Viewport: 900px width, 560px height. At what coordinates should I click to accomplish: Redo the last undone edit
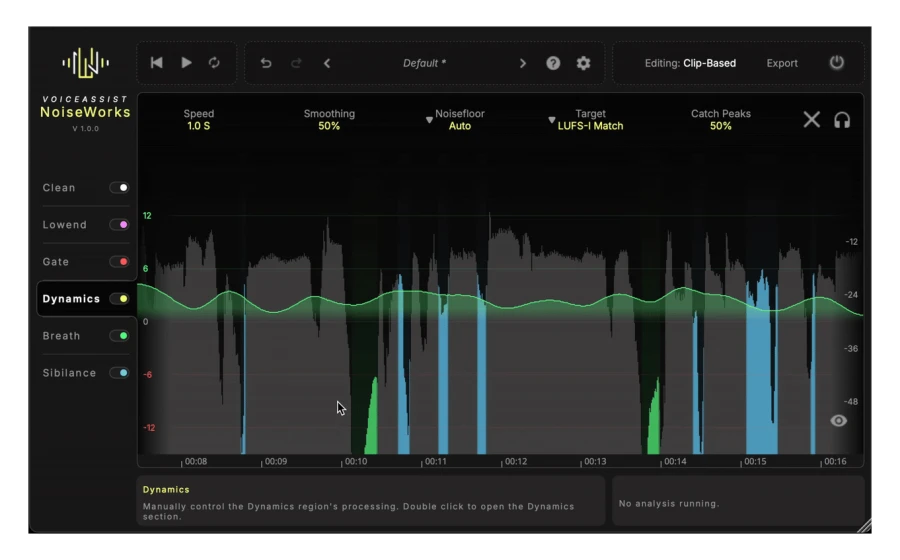(296, 63)
